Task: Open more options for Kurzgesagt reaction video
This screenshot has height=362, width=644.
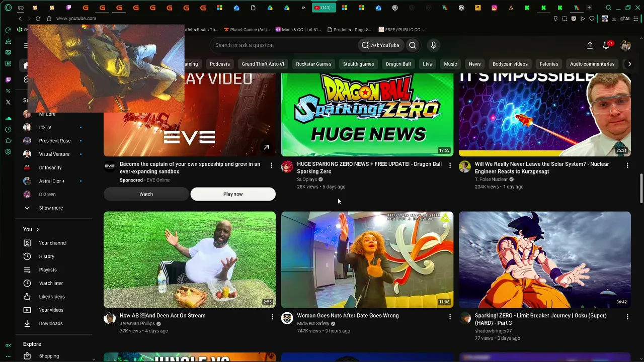Action: click(627, 165)
